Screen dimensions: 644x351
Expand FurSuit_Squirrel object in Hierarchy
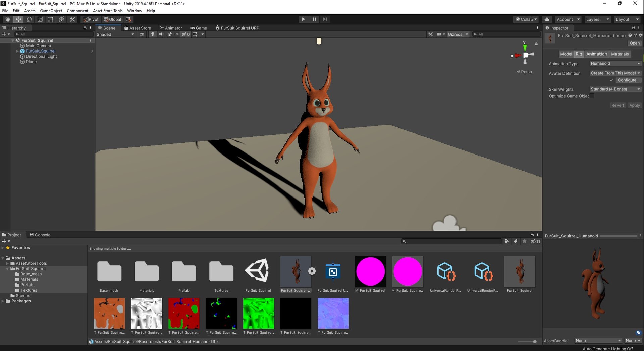click(x=17, y=51)
